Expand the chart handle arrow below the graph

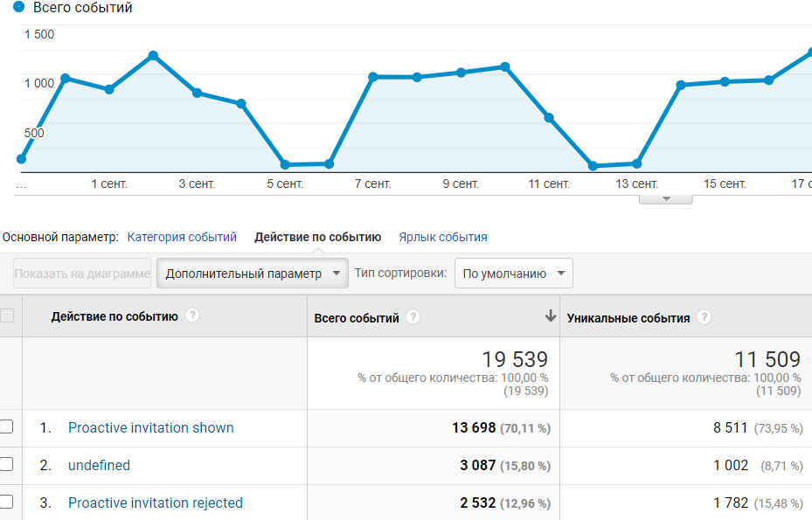click(666, 199)
